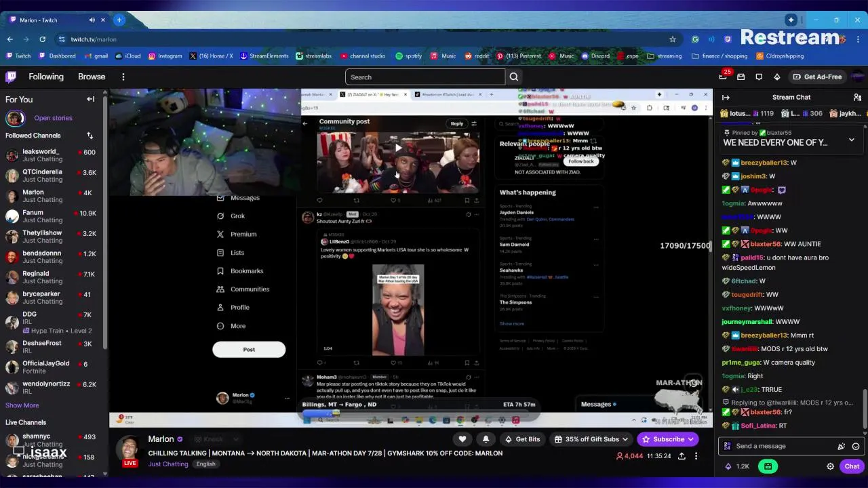The image size is (868, 488).
Task: Click the English language tag
Action: point(205,464)
